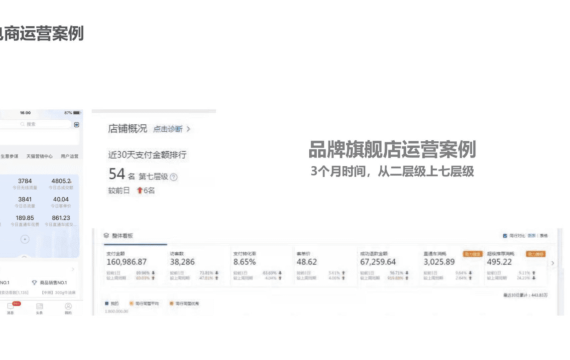Image resolution: width=570 pixels, height=360 pixels.
Task: Click the question mark help icon beside 第七层级
Action: click(174, 177)
